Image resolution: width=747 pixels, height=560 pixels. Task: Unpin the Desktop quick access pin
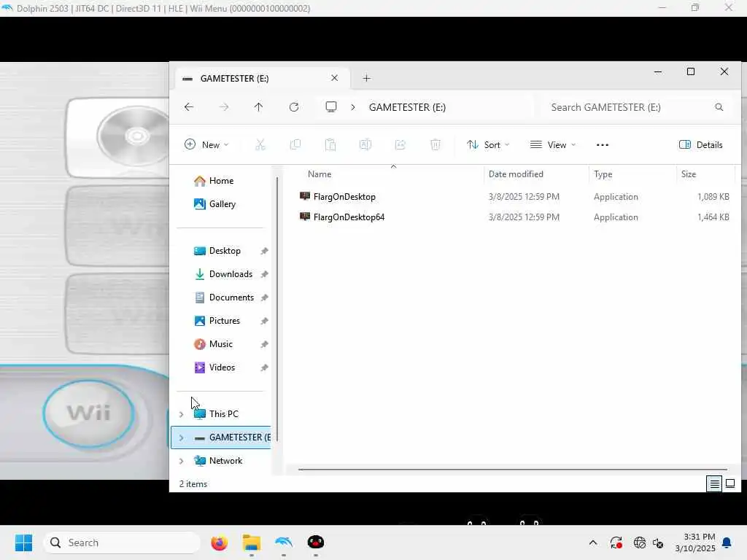point(264,251)
